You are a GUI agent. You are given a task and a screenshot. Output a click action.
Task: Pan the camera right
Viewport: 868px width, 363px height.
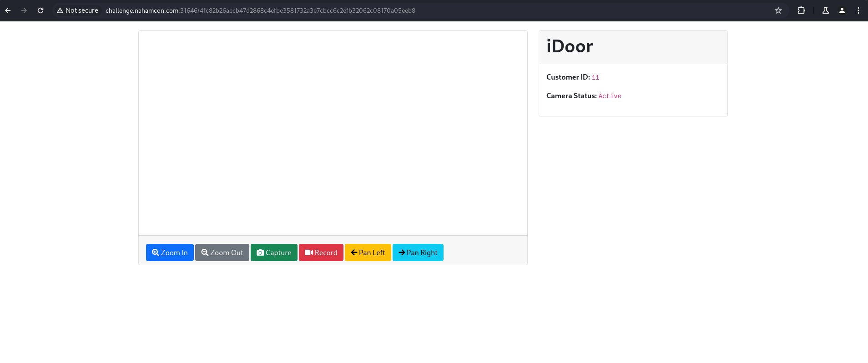418,252
